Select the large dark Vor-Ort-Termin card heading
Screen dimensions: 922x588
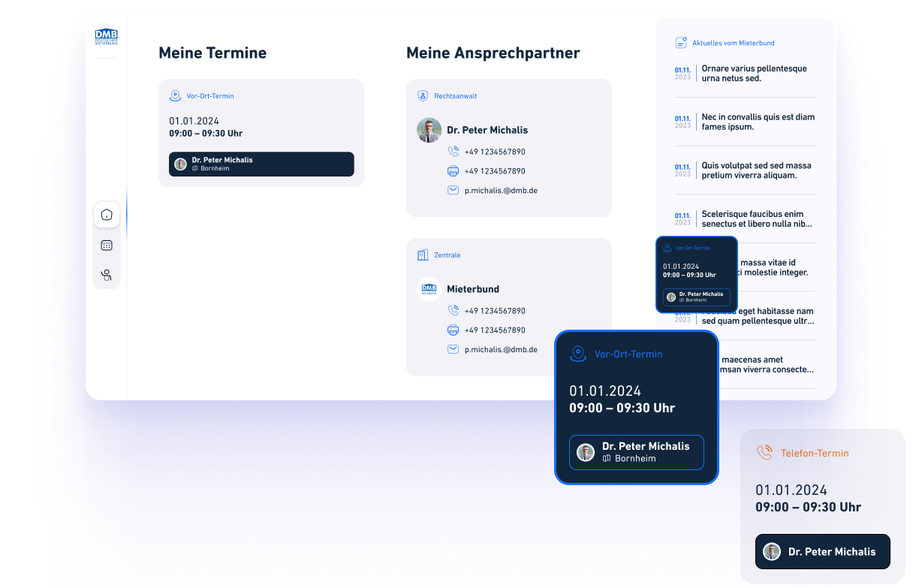[628, 354]
